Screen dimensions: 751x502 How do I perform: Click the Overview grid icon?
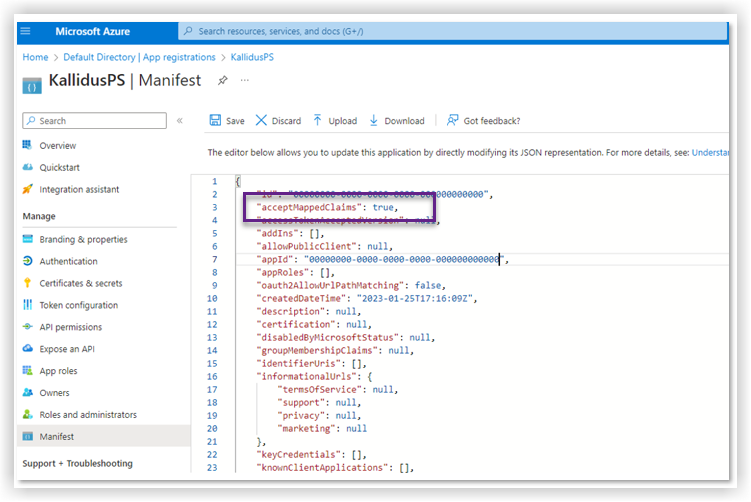[27, 145]
